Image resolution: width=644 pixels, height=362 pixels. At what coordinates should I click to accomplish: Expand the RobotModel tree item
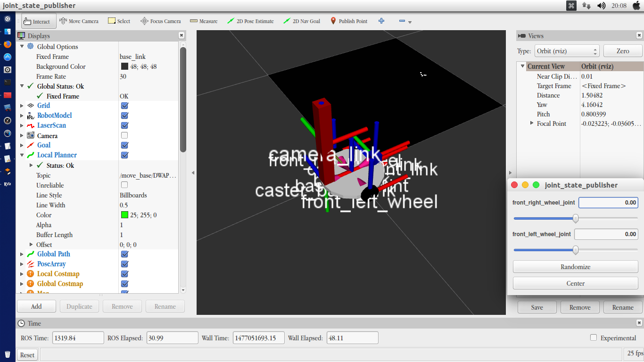pyautogui.click(x=22, y=115)
